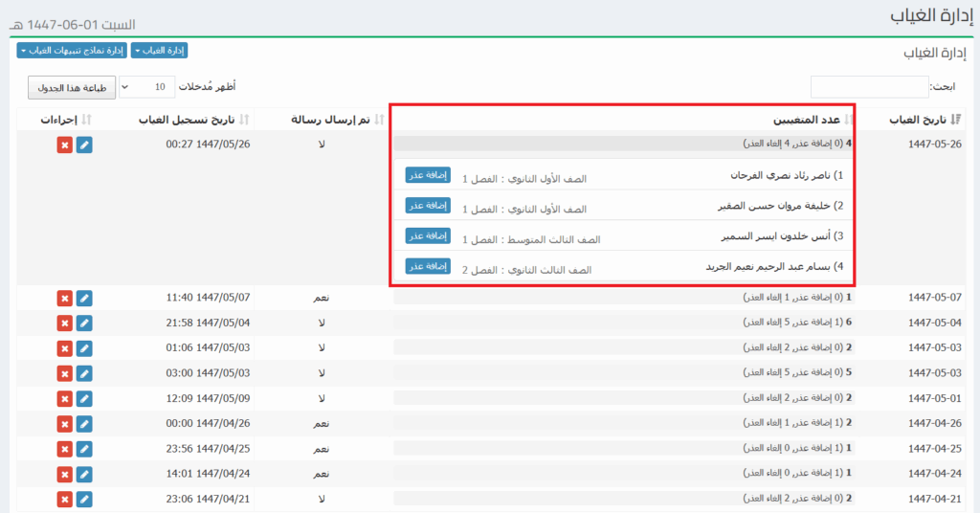Click the edit pencil icon for 1447-05-26 row
The width and height of the screenshot is (980, 513).
tap(84, 145)
